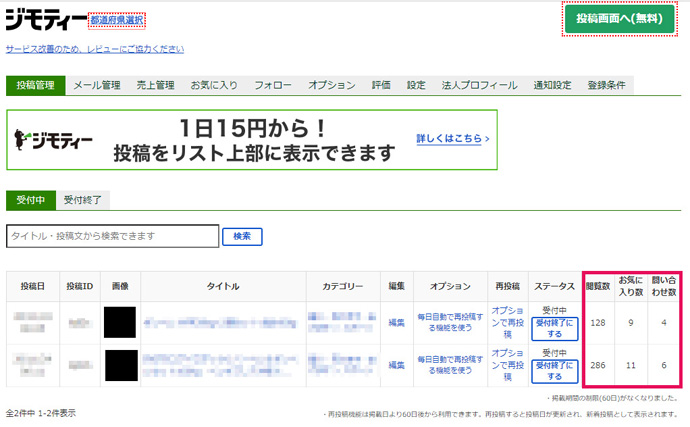The height and width of the screenshot is (427, 690).
Task: Show the 受付終了 listings tab
Action: (x=82, y=200)
